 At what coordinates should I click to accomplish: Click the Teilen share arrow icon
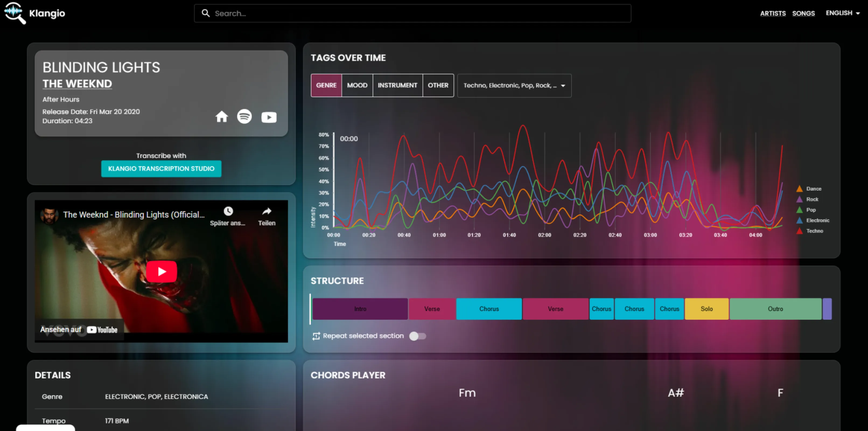point(267,211)
